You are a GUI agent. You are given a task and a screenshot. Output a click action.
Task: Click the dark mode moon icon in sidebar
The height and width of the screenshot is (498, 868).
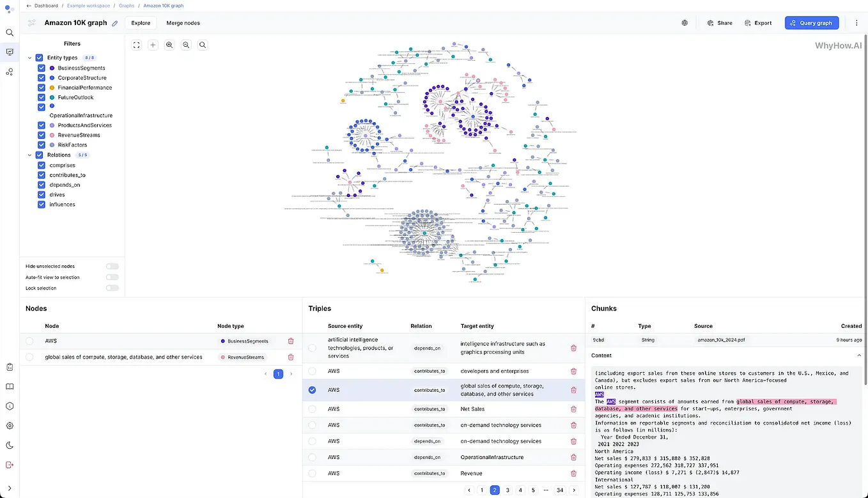coord(9,445)
